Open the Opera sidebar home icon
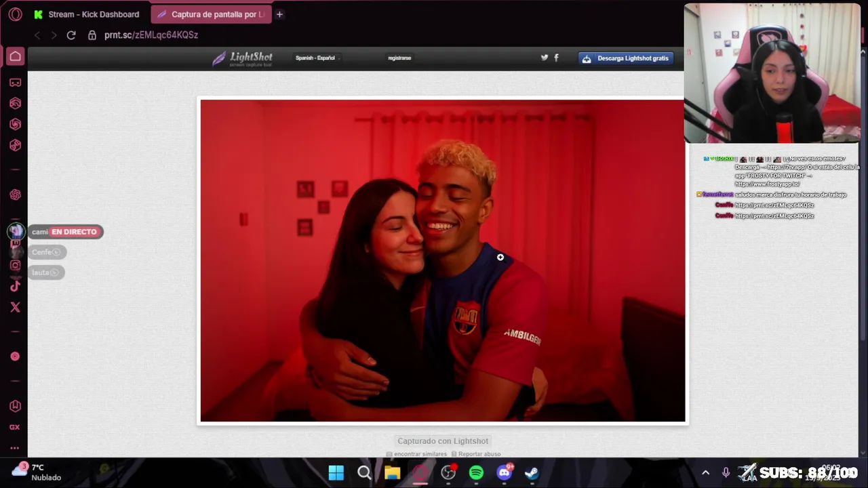 click(15, 56)
